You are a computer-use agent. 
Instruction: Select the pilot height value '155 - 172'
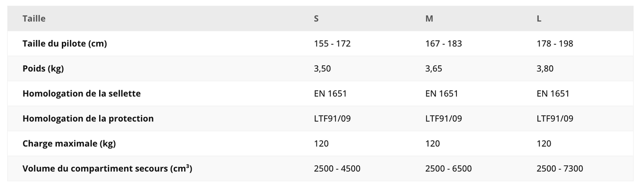[332, 43]
